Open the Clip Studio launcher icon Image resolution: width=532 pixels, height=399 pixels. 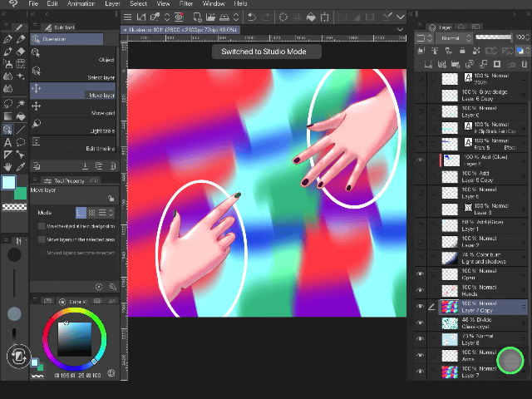pos(180,17)
